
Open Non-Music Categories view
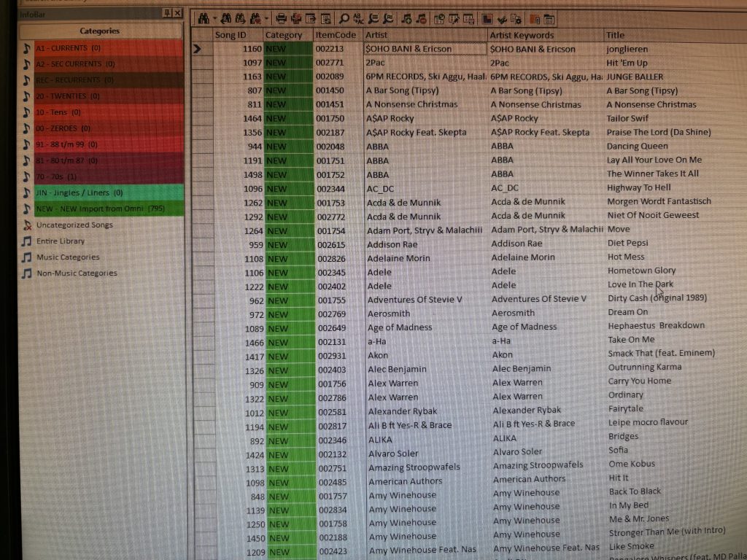pyautogui.click(x=77, y=273)
